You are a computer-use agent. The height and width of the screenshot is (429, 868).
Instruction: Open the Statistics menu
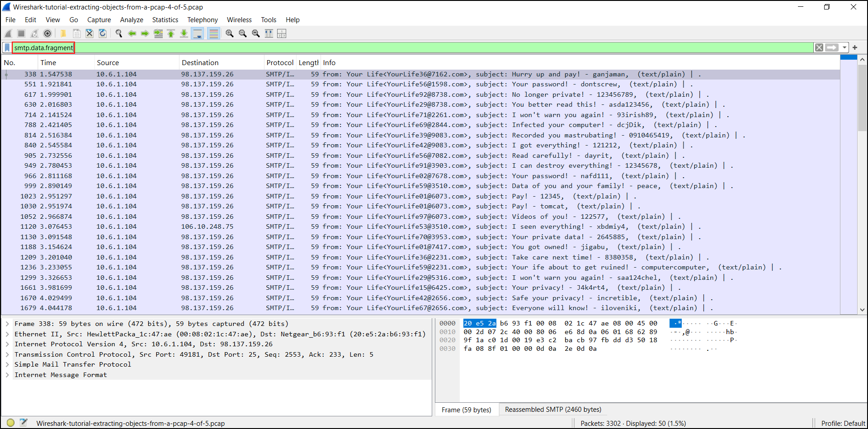pos(165,20)
